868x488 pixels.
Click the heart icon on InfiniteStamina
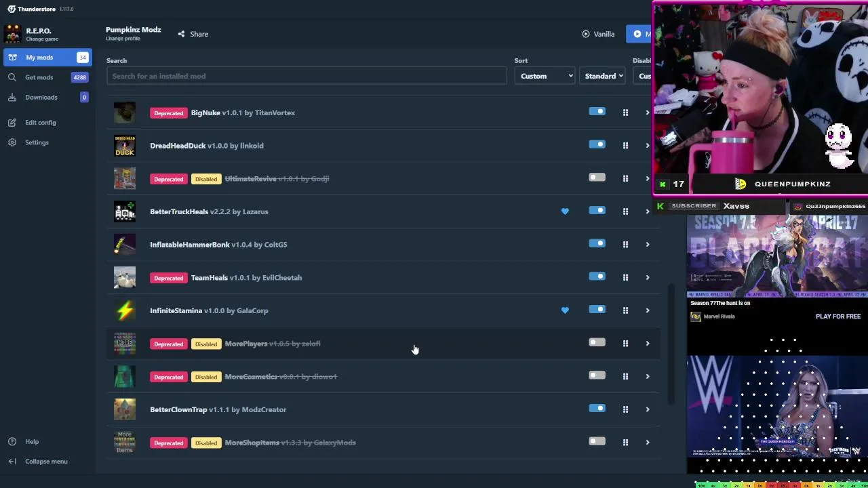point(565,310)
